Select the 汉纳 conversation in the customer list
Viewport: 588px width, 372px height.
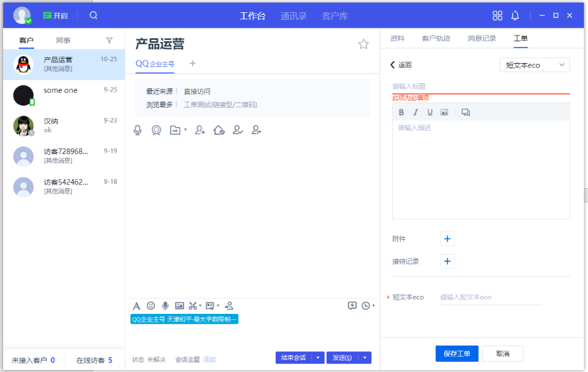64,125
